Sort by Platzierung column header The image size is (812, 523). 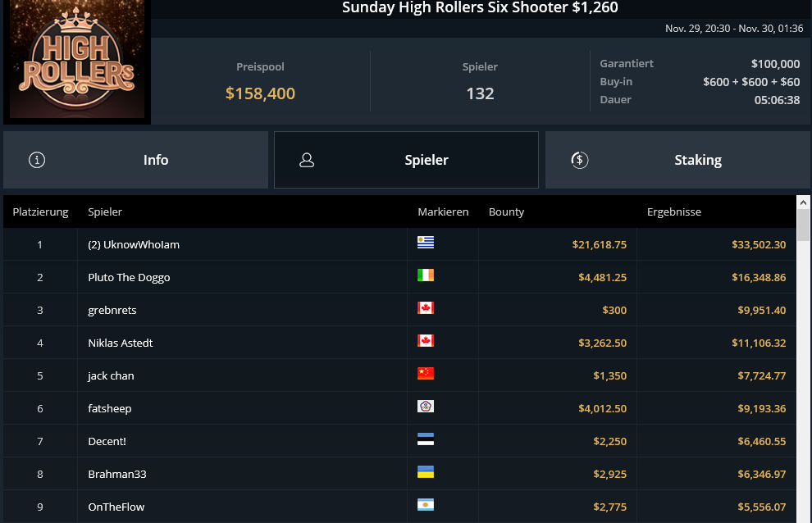pos(40,211)
